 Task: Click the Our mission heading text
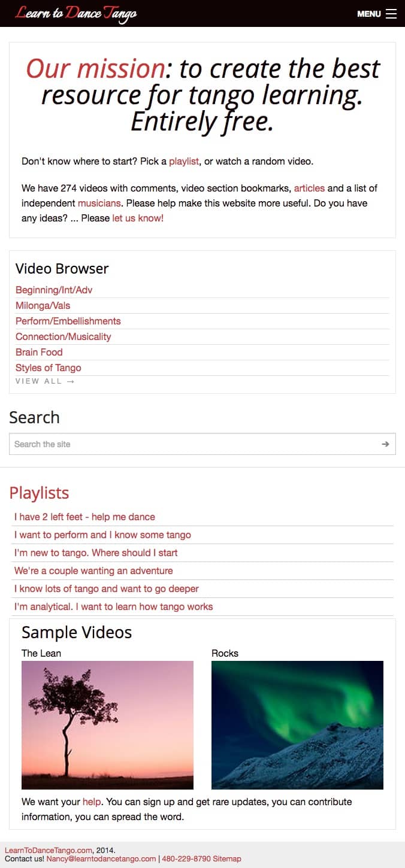tap(95, 69)
